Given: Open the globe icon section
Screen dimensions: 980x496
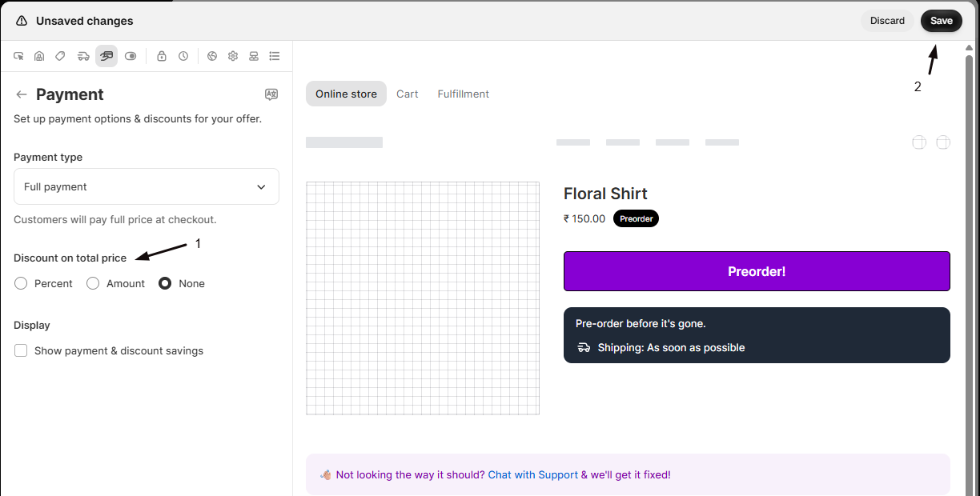Looking at the screenshot, I should (212, 56).
